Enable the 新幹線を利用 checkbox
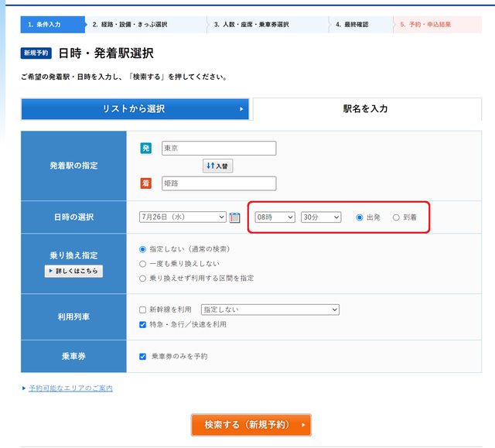This screenshot has width=495, height=448. (142, 309)
